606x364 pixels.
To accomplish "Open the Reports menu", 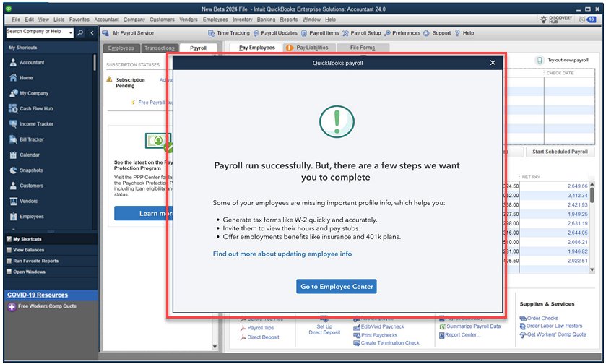I will pos(289,19).
